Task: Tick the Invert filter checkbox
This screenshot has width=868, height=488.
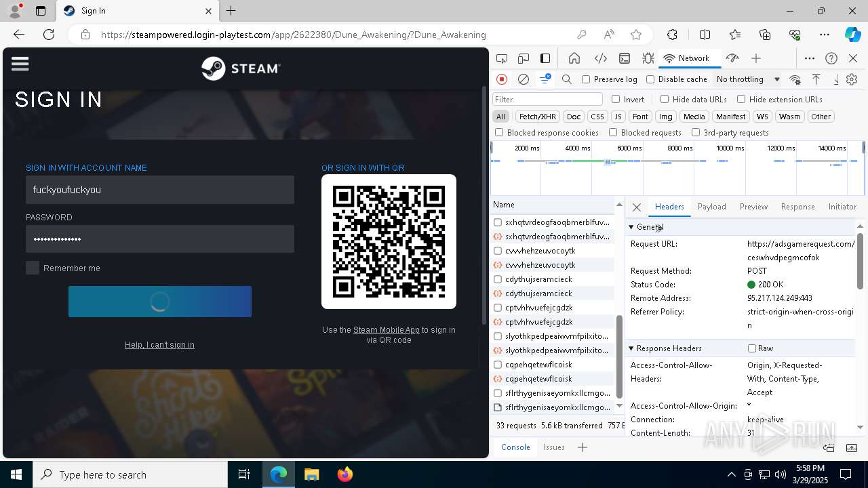Action: click(616, 99)
